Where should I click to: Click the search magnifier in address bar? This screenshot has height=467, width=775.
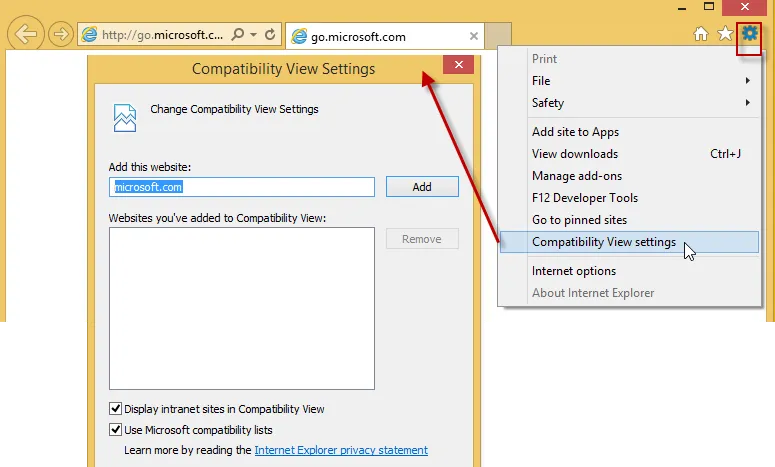[238, 35]
